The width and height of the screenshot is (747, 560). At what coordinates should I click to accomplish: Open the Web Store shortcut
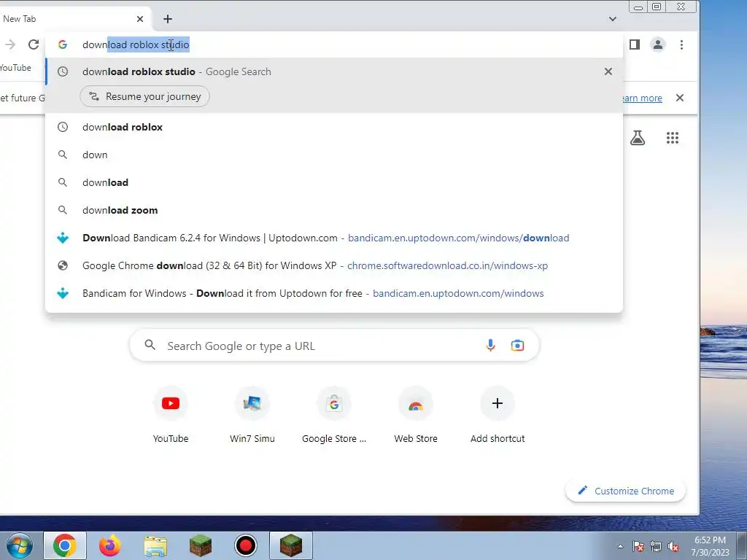416,415
